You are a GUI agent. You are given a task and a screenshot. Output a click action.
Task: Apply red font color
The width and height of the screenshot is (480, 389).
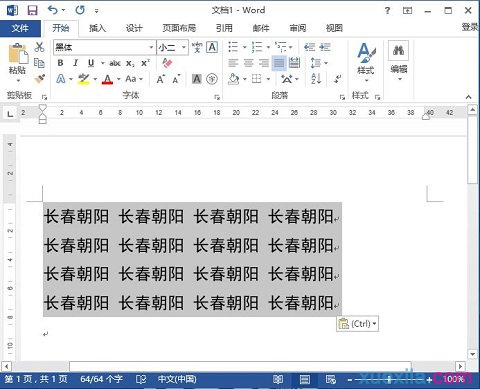click(107, 79)
